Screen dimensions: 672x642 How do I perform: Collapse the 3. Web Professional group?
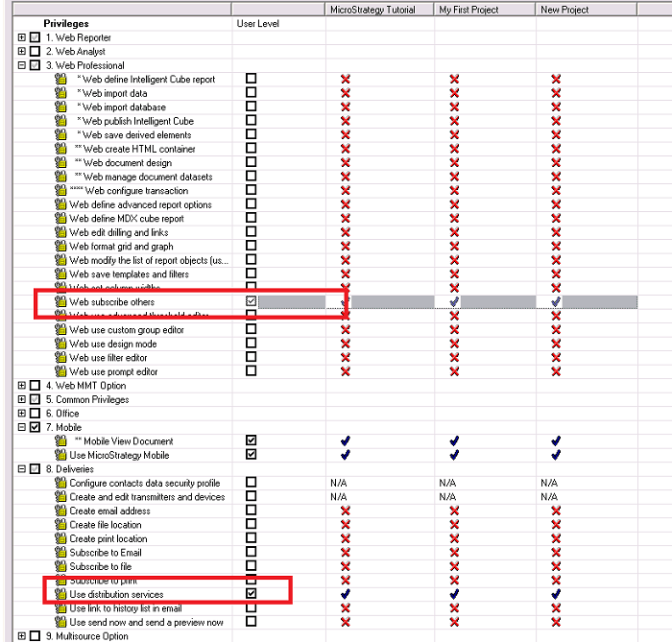22,65
